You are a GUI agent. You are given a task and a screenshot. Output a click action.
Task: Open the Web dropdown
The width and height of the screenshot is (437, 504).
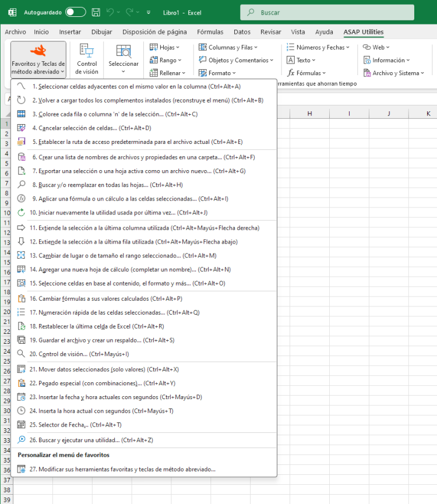tap(376, 47)
